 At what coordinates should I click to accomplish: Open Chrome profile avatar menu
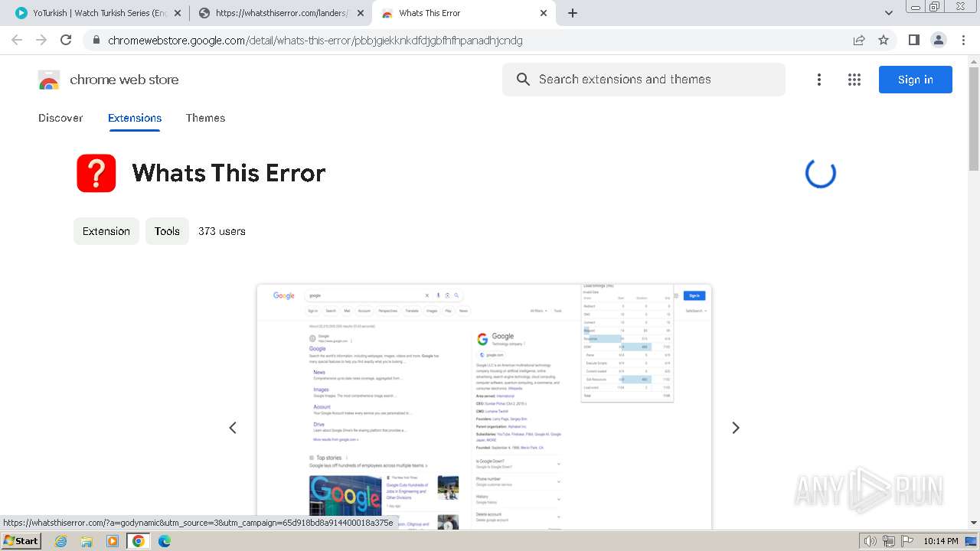(x=938, y=40)
